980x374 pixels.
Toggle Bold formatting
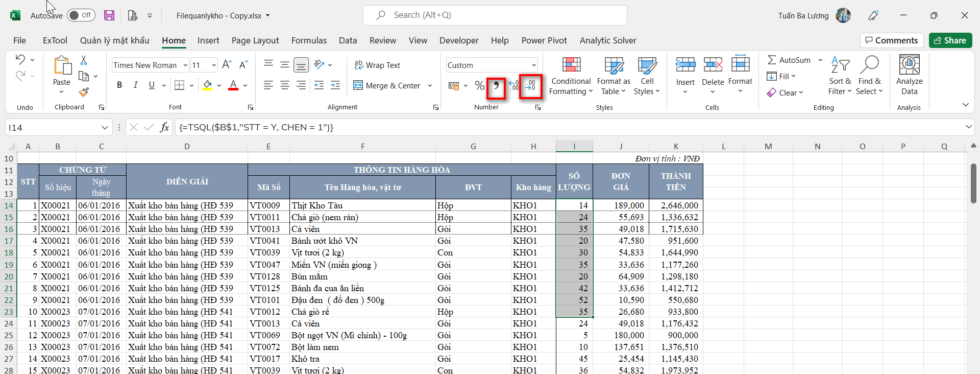119,85
